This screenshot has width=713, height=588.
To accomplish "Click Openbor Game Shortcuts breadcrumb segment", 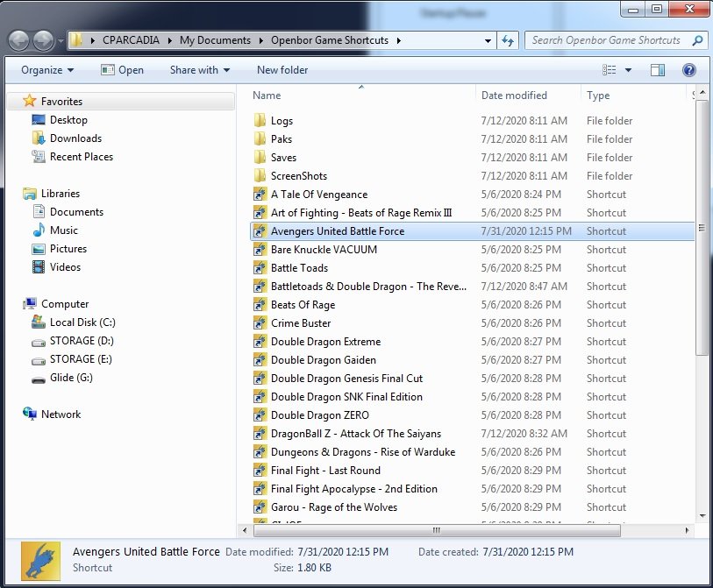I will (x=330, y=40).
